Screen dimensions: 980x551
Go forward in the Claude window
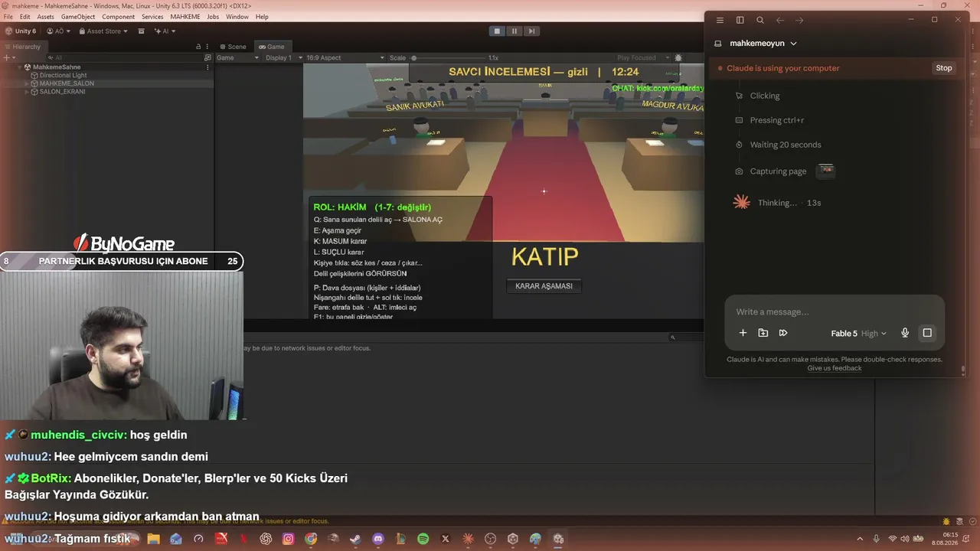point(800,20)
